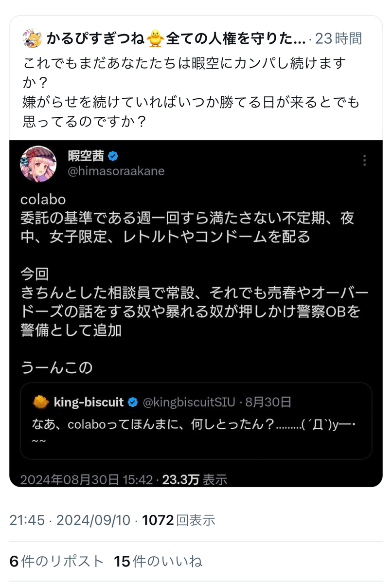The height and width of the screenshot is (584, 392).
Task: Open the quoting user's fox avatar
Action: [x=32, y=39]
